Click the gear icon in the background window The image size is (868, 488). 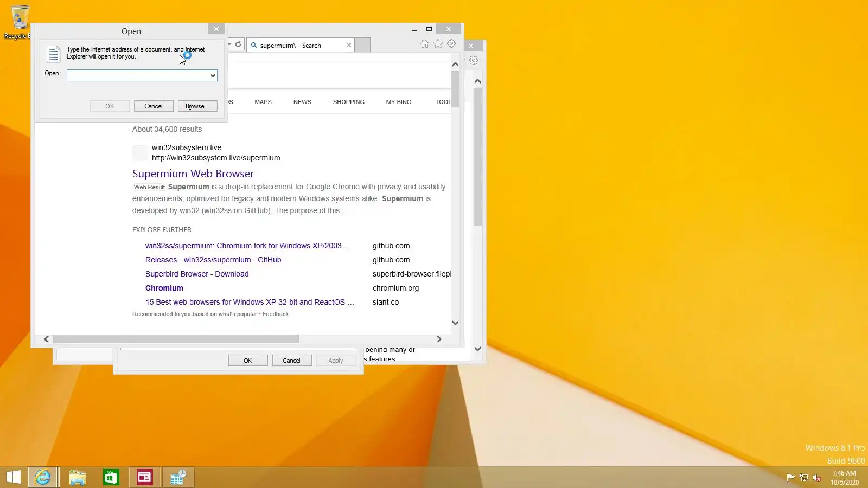coord(474,60)
